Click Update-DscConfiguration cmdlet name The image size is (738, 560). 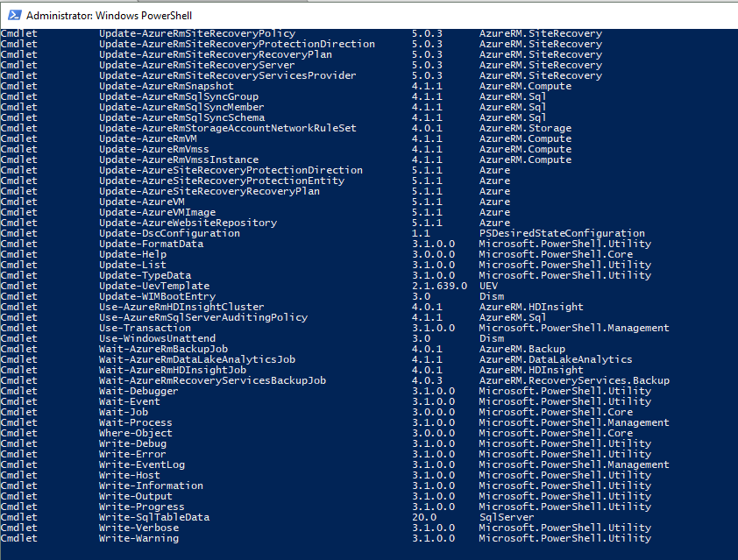pyautogui.click(x=169, y=233)
